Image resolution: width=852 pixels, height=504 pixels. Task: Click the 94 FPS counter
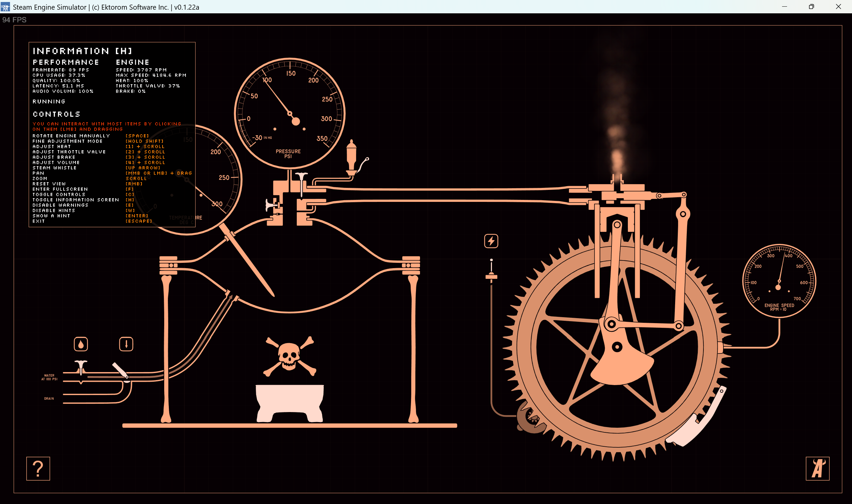[14, 20]
